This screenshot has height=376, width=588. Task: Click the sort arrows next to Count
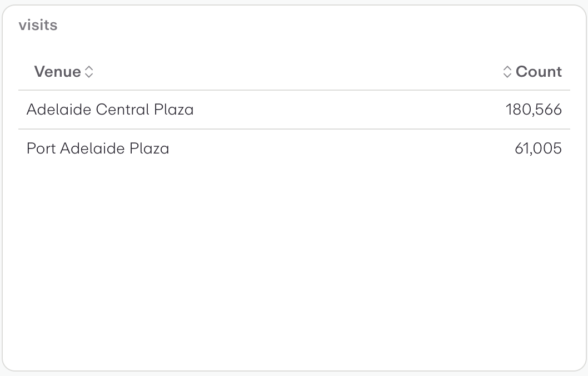(x=507, y=72)
